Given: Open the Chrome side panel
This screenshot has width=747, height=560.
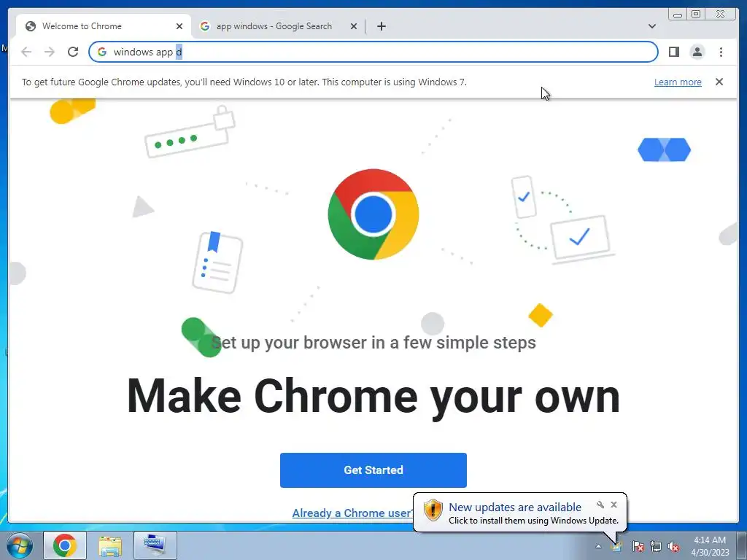Looking at the screenshot, I should click(673, 52).
